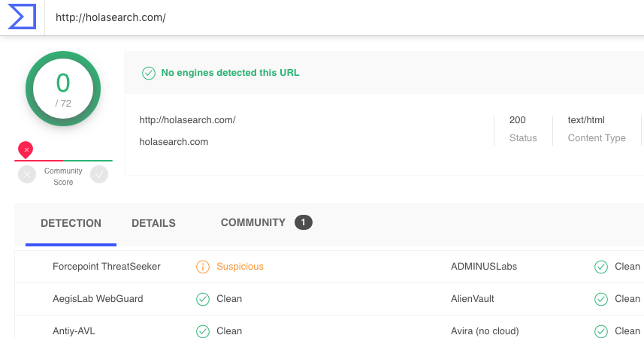Click the holasearch.com domain text

pos(174,142)
